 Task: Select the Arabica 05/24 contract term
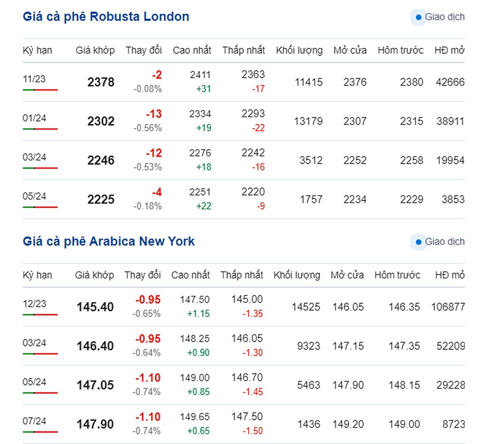[34, 382]
